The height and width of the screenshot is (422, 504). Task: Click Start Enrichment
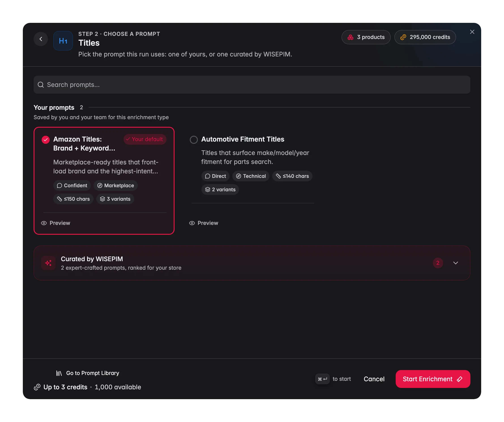point(433,379)
